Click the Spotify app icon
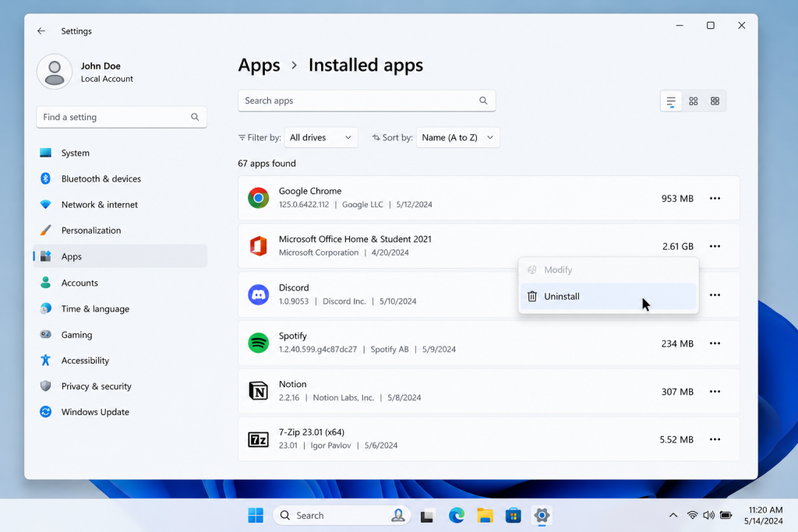Image resolution: width=798 pixels, height=532 pixels. click(x=259, y=343)
